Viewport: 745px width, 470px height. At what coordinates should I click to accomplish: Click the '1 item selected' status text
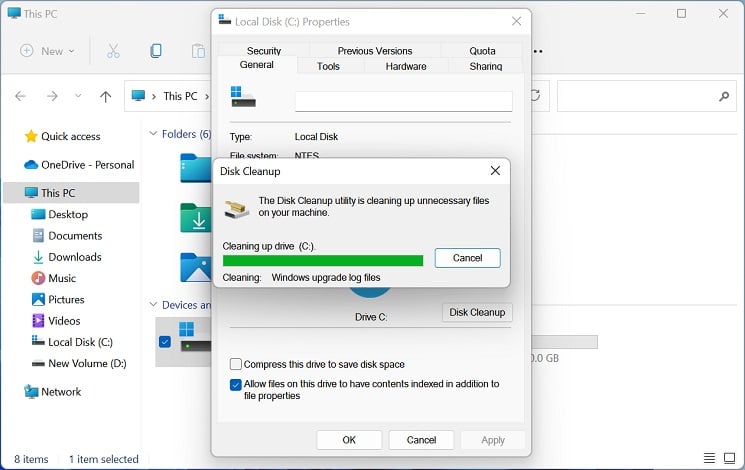coord(104,459)
